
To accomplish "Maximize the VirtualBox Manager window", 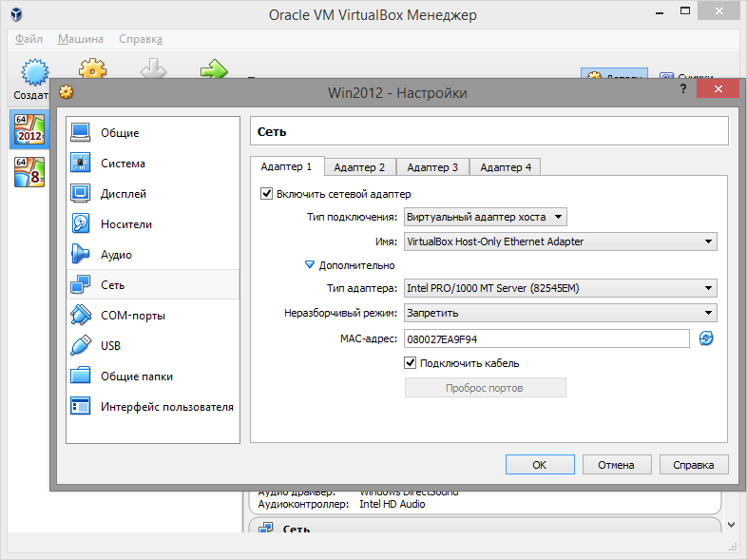I will tap(685, 11).
